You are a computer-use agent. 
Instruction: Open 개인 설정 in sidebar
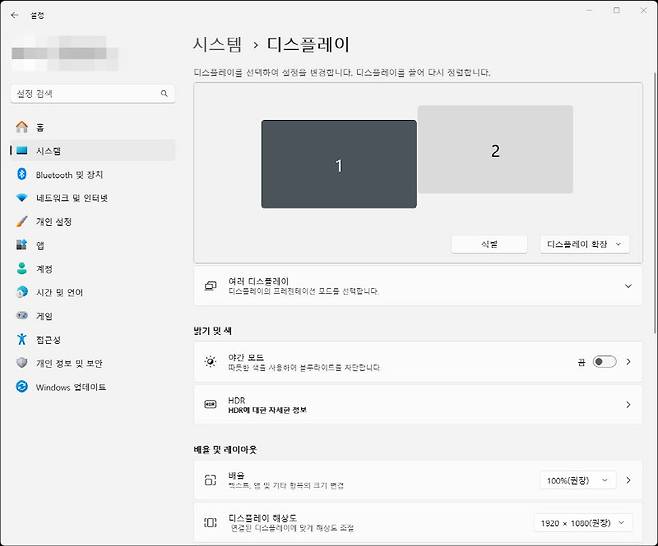(92, 222)
